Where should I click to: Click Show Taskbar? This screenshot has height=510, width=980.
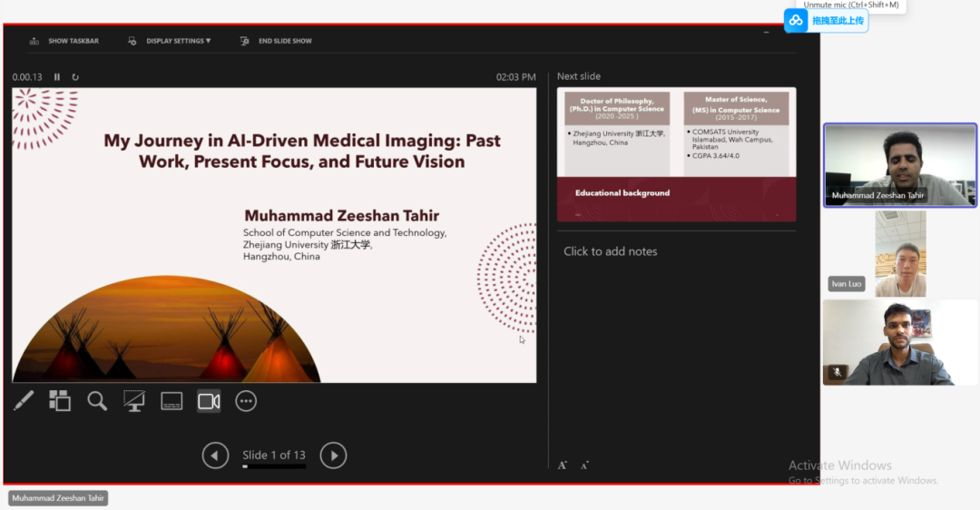coord(64,41)
